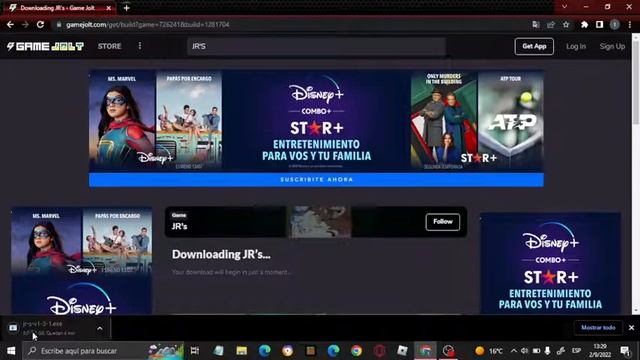Click right sidebar Disney+ combo ad
The height and width of the screenshot is (360, 640).
[550, 263]
